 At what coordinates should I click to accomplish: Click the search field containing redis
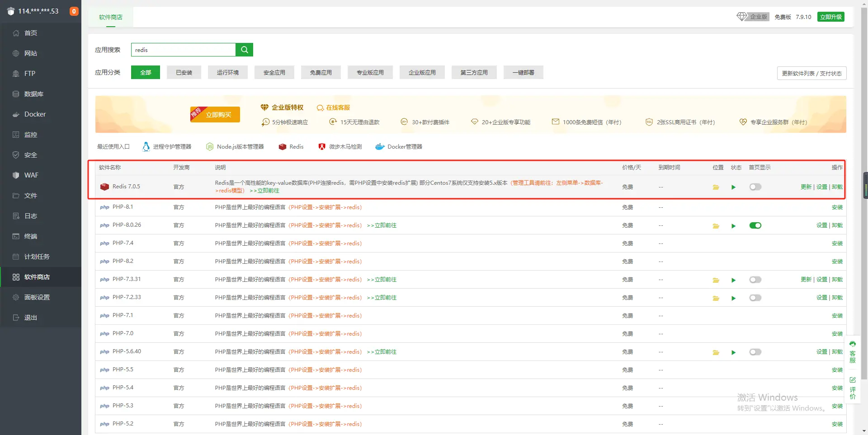(x=184, y=50)
